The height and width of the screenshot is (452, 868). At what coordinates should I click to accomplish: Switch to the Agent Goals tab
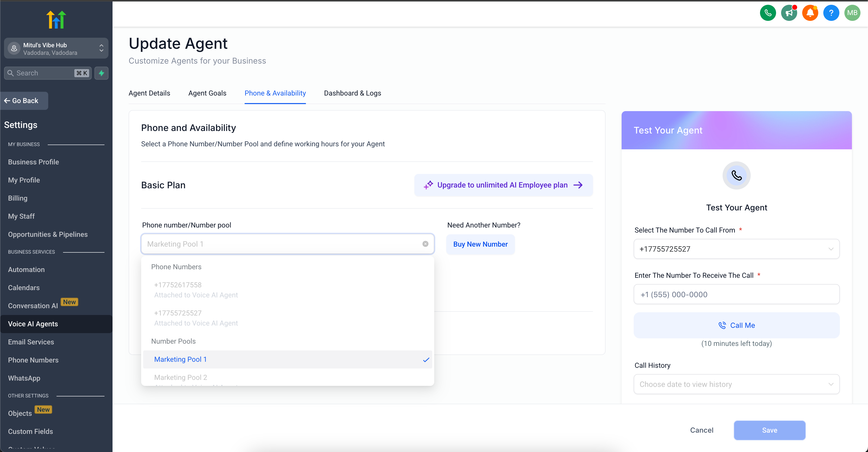point(207,93)
